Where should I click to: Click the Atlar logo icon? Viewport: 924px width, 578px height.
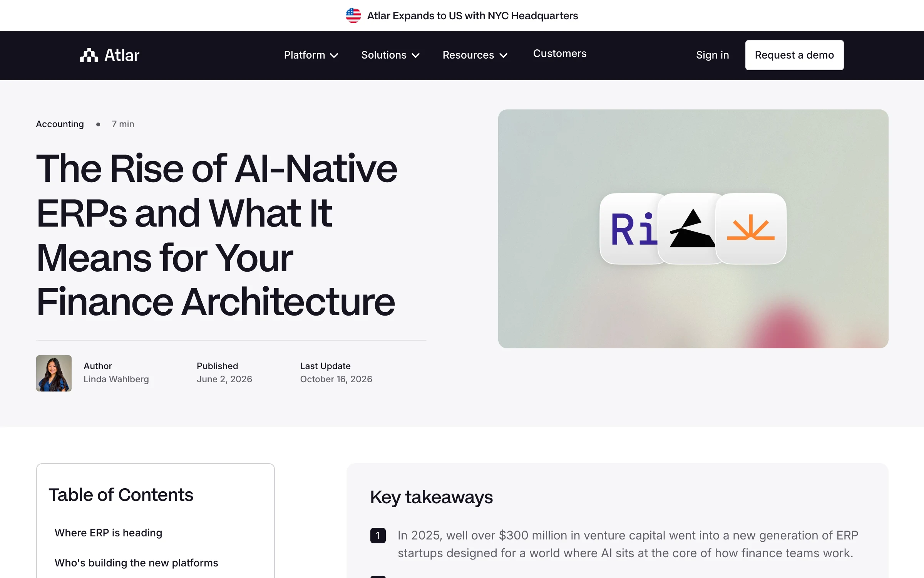89,55
